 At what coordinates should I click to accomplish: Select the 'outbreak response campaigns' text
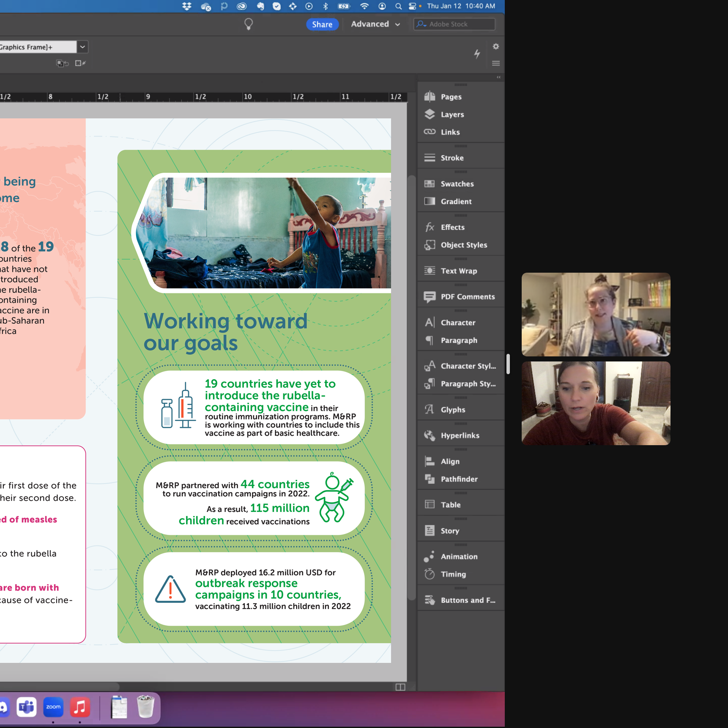[x=268, y=589]
